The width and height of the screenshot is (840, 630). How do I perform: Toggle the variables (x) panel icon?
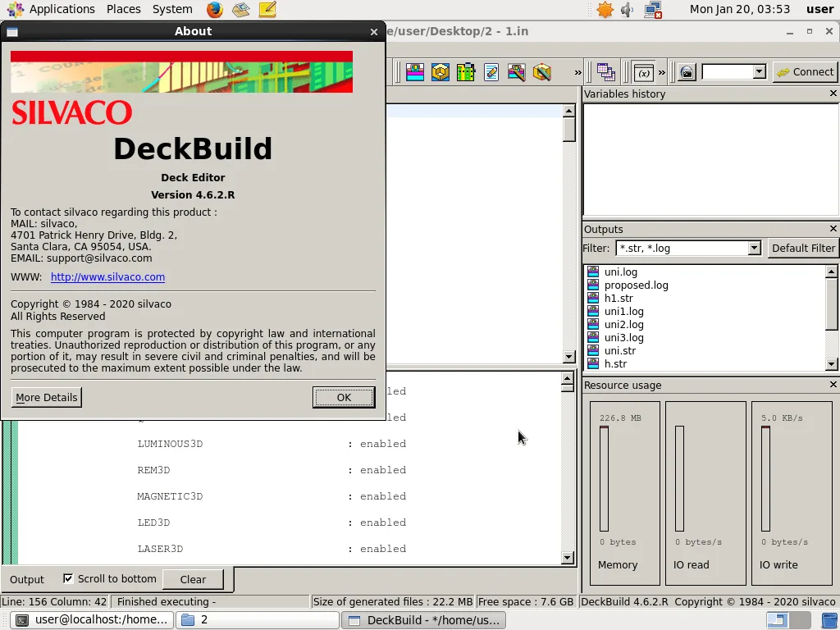coord(643,72)
